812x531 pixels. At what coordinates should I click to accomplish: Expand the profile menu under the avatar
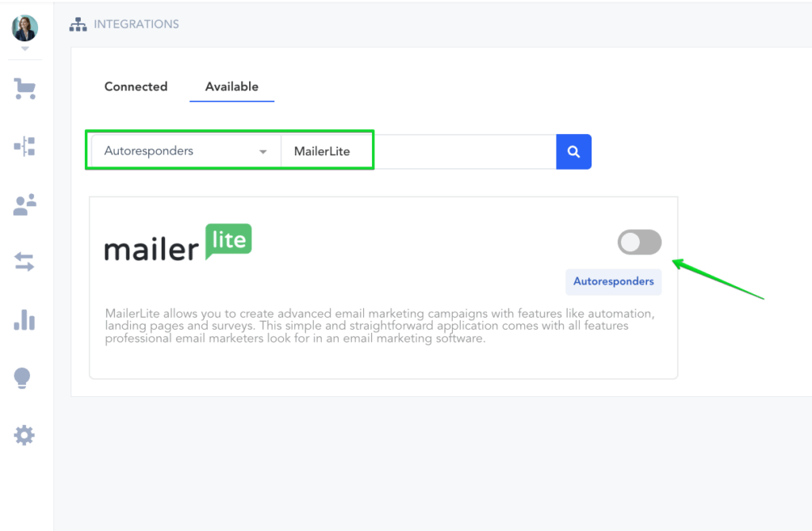(x=25, y=48)
